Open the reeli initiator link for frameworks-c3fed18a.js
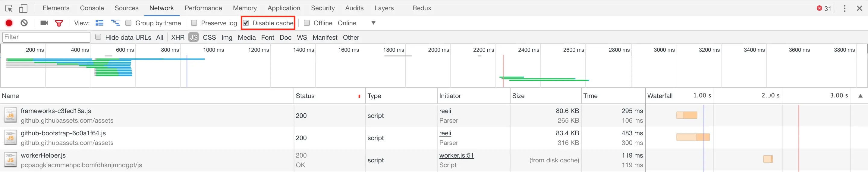 coord(445,111)
